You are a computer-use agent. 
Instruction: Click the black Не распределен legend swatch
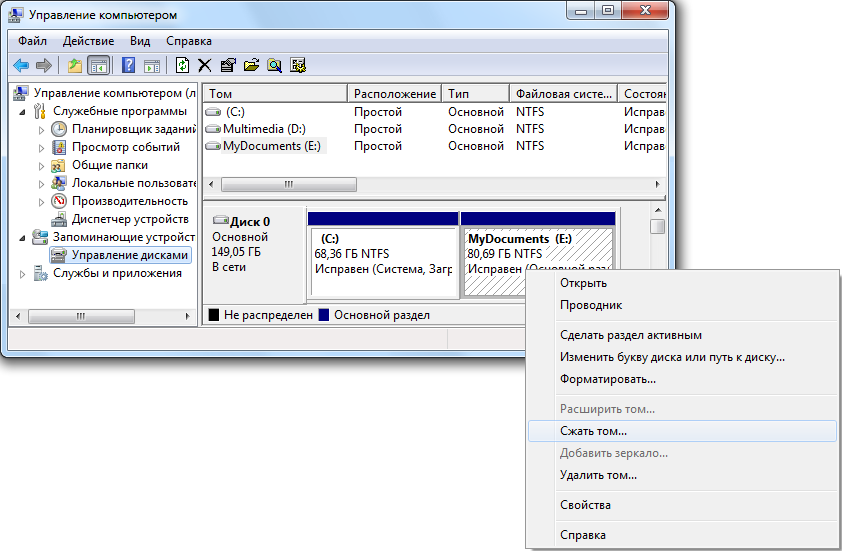click(214, 315)
